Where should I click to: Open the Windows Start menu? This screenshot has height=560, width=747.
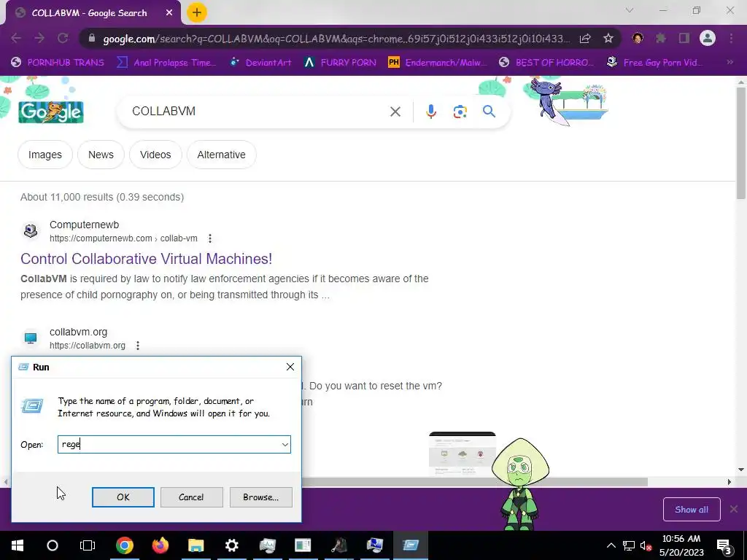[18, 545]
